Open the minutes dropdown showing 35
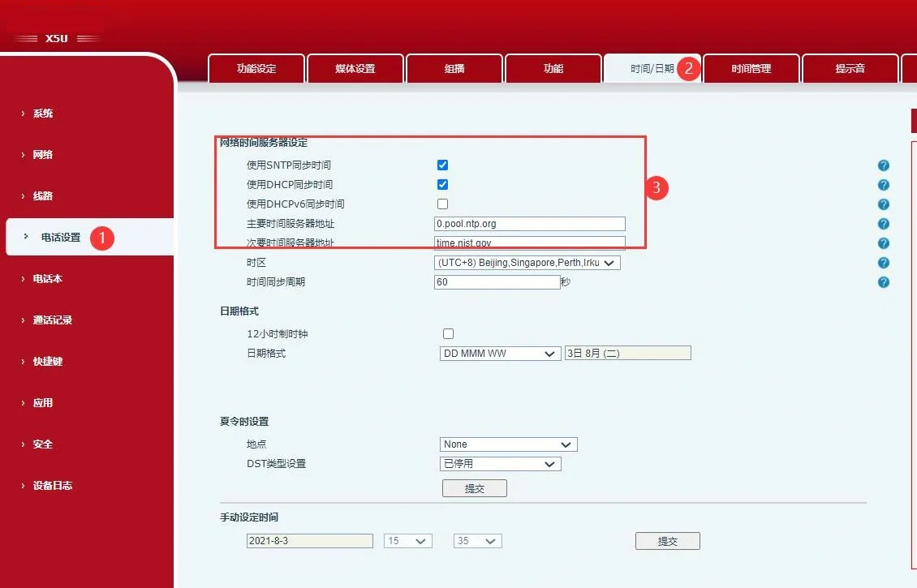Viewport: 917px width, 588px height. (477, 540)
